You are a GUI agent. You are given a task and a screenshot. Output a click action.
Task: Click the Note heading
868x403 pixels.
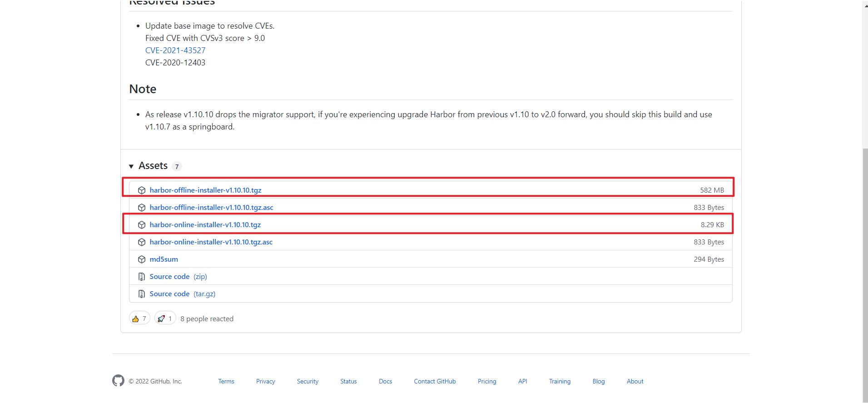tap(143, 89)
